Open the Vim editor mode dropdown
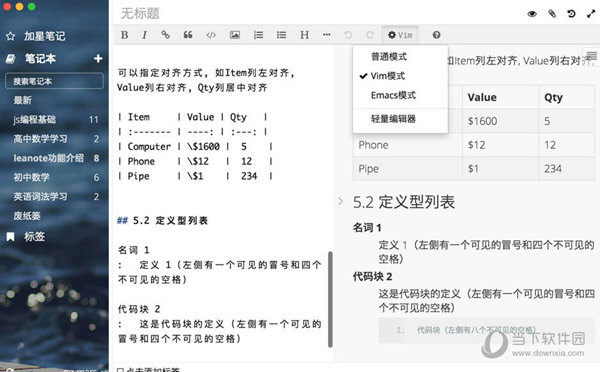This screenshot has height=372, width=600. 400,35
